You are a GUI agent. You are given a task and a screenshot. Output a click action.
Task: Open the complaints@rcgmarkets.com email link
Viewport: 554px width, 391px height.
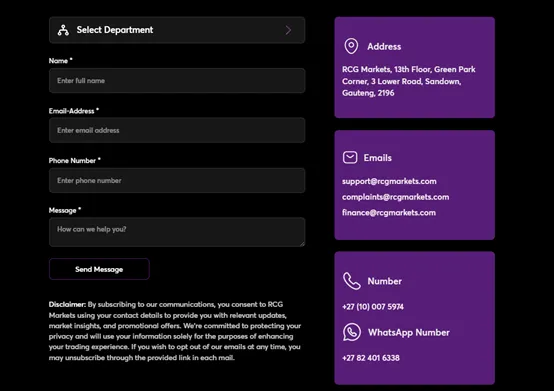tap(395, 197)
